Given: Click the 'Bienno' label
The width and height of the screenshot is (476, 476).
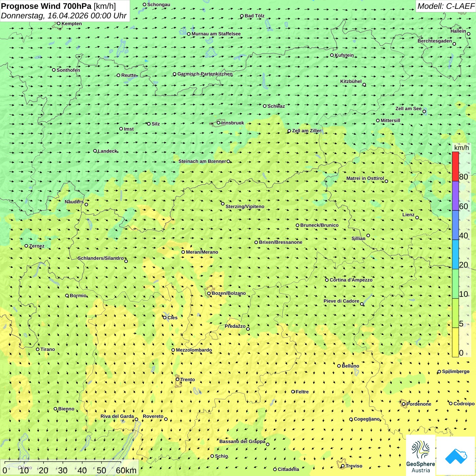Looking at the screenshot, I should [x=66, y=409].
